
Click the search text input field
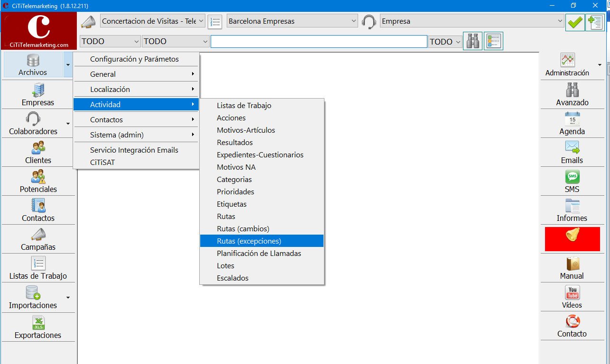319,41
